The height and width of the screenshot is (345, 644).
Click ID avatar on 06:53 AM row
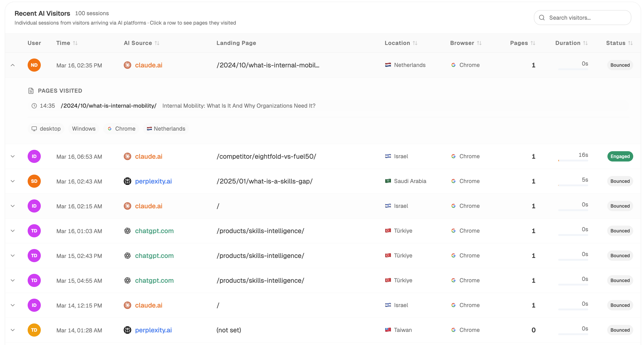(34, 157)
